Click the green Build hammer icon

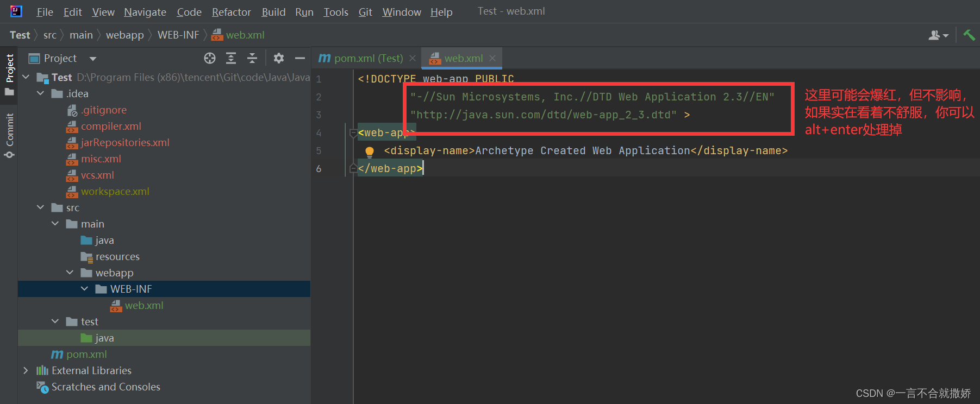point(969,35)
